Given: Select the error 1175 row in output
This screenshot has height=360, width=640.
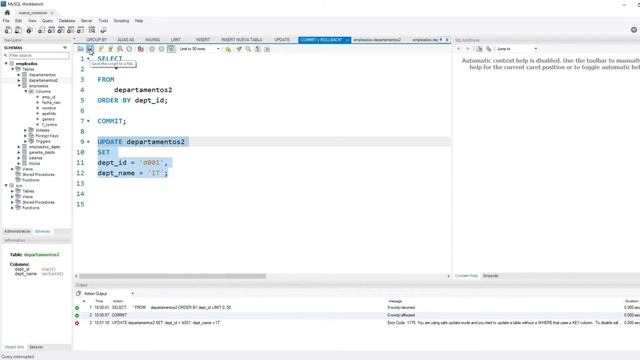Looking at the screenshot, I should pos(357,323).
